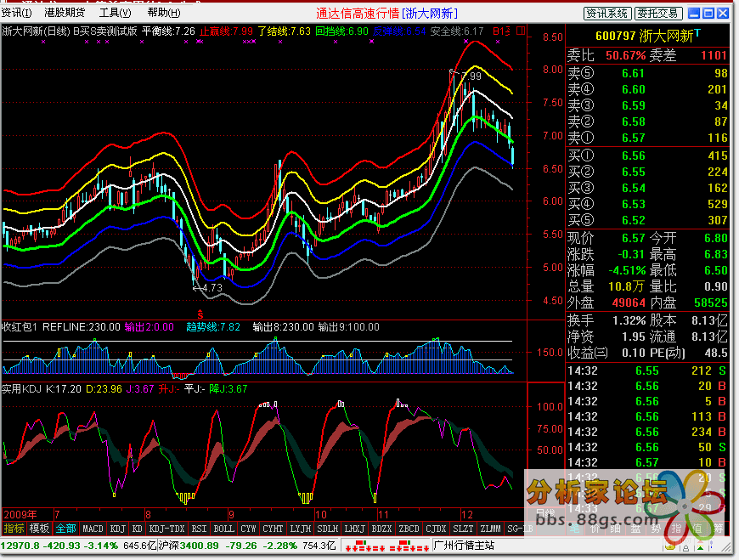Switch to the KDJ-TDX indicator tab
The image size is (739, 560).
[166, 529]
